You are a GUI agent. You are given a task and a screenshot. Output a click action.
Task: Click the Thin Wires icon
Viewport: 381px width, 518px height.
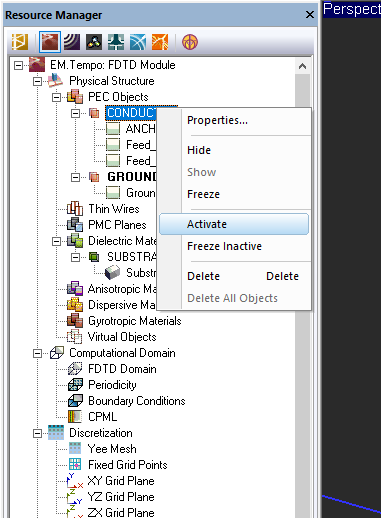[x=75, y=209]
